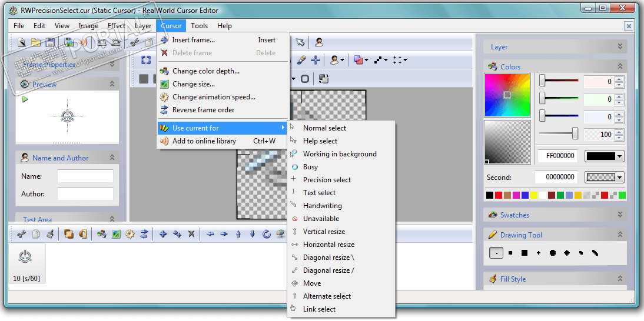This screenshot has height=321, width=644.
Task: Click the rounded rectangle outline shape icon
Action: pos(305,79)
